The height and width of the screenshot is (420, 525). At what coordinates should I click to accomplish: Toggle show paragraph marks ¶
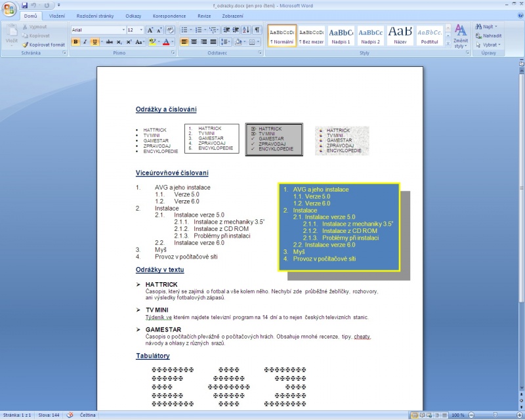pos(257,30)
